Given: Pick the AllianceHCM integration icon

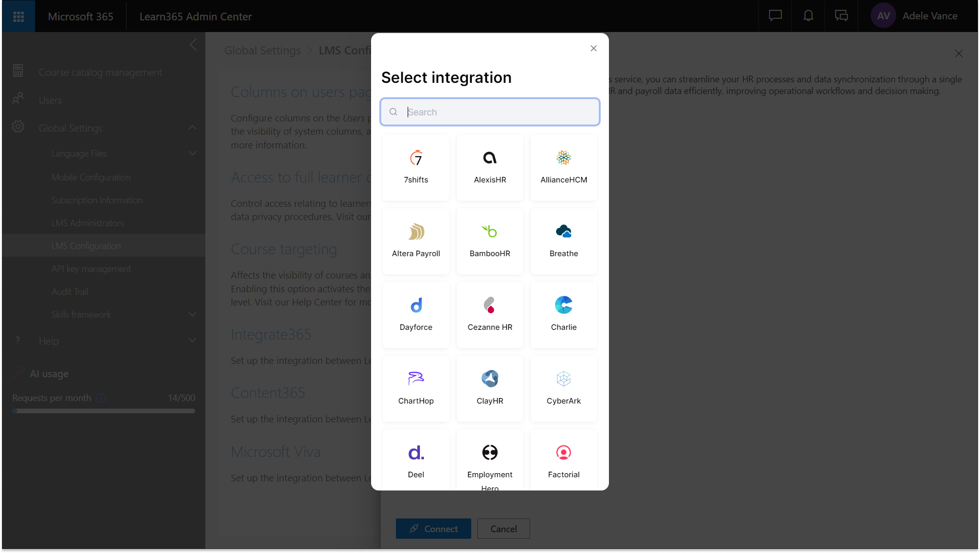Looking at the screenshot, I should (563, 158).
